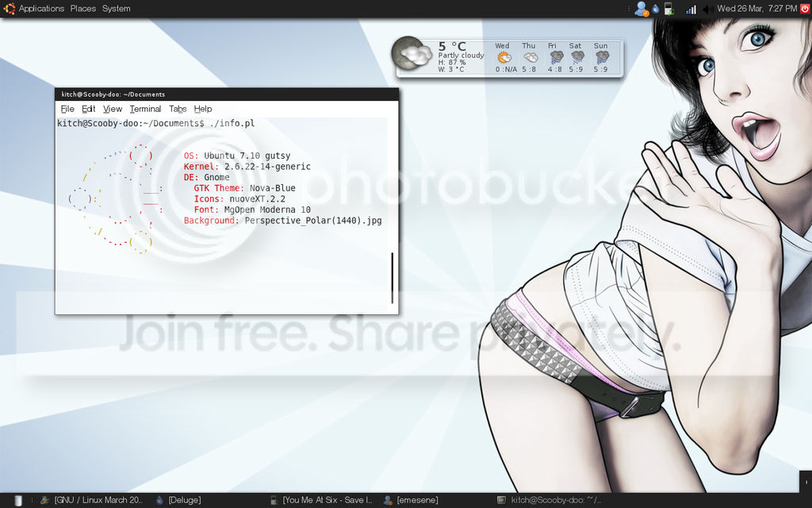Click the GTK Theme: Nova-Blue line
Viewport: 812px width, 508px height.
(244, 188)
